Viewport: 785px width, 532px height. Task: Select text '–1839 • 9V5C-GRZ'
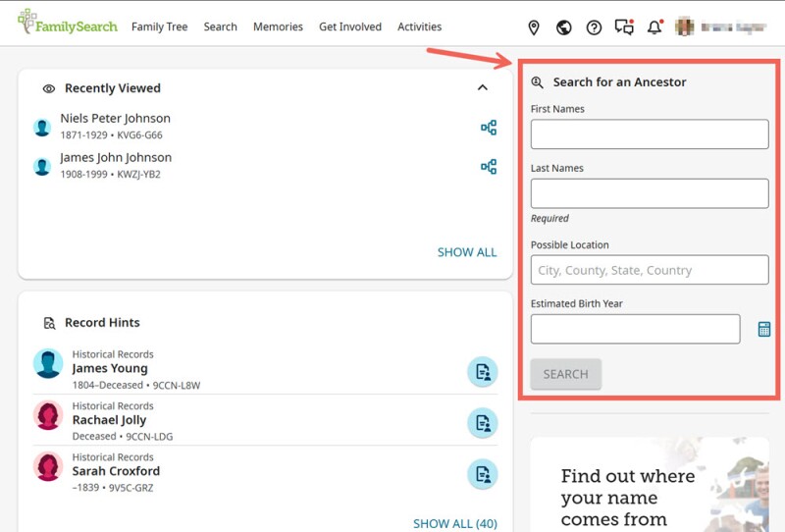coord(113,488)
